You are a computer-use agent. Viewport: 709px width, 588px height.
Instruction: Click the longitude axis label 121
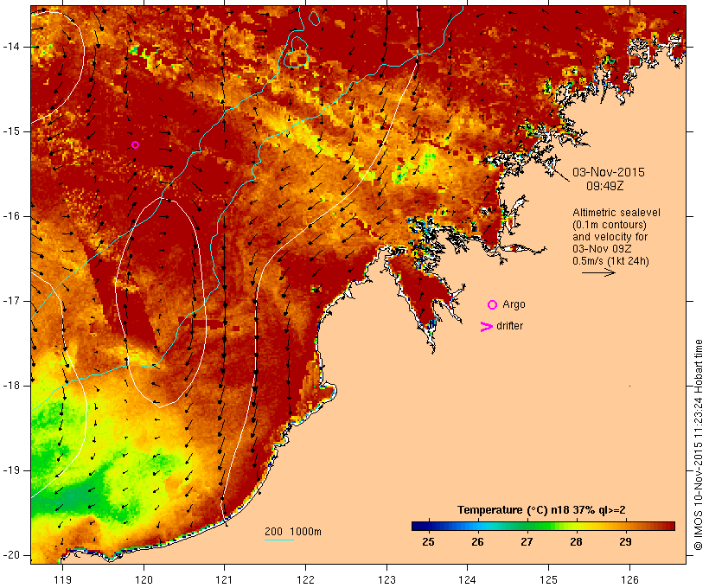point(224,579)
